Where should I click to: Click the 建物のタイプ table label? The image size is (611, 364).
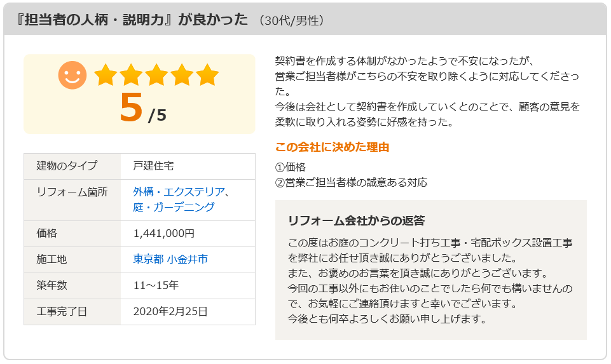point(67,166)
